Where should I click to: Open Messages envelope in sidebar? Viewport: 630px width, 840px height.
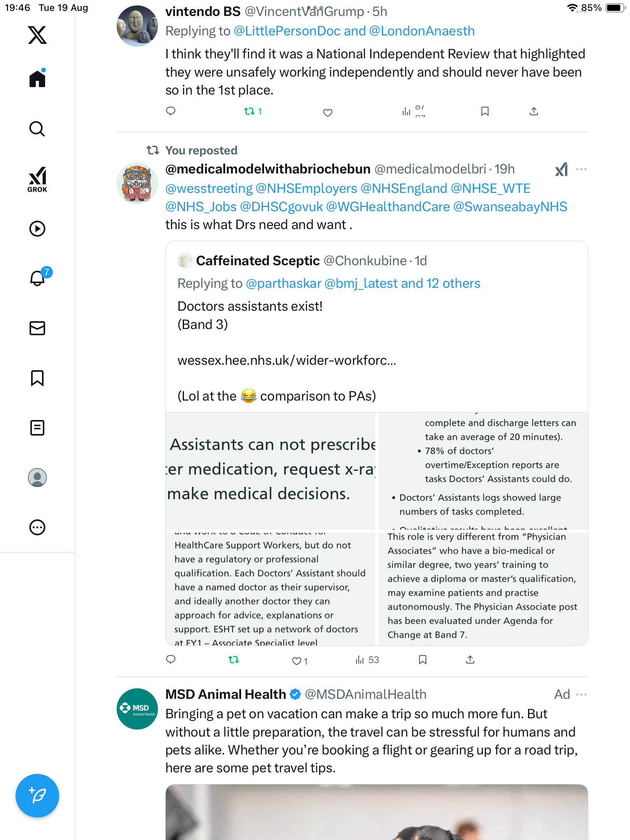pyautogui.click(x=37, y=328)
